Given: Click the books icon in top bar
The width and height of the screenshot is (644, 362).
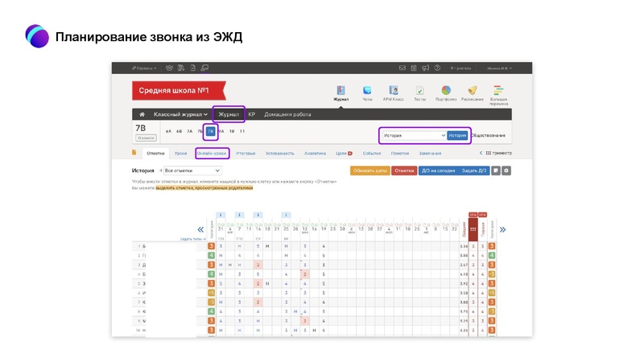Looking at the screenshot, I should pyautogui.click(x=181, y=68).
